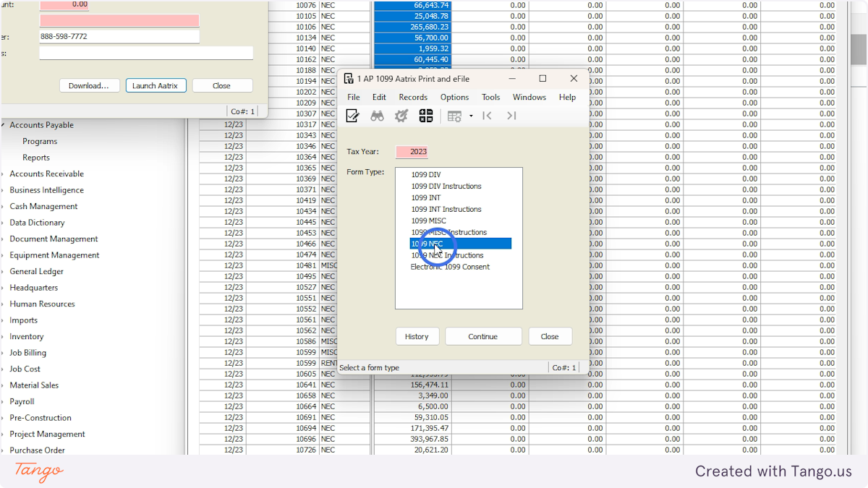Open the grid view dropdown arrow
Viewport: 868px width, 488px height.
tap(471, 116)
